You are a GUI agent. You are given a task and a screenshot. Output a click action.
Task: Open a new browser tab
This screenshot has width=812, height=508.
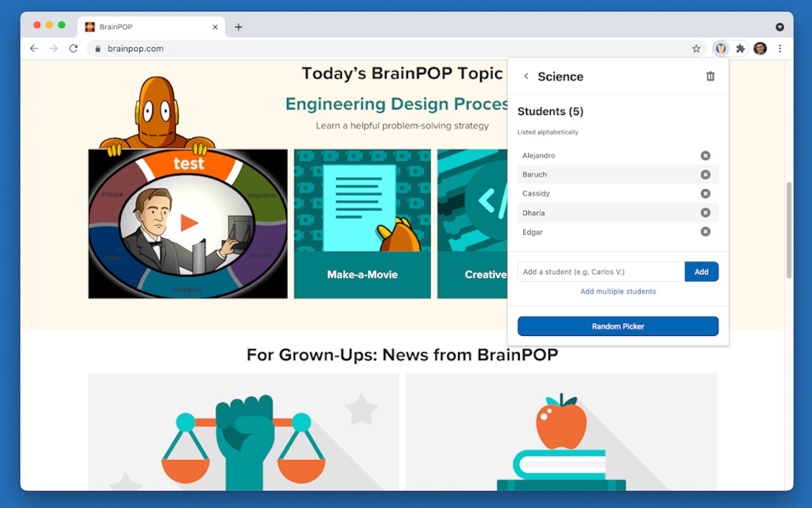(x=239, y=27)
